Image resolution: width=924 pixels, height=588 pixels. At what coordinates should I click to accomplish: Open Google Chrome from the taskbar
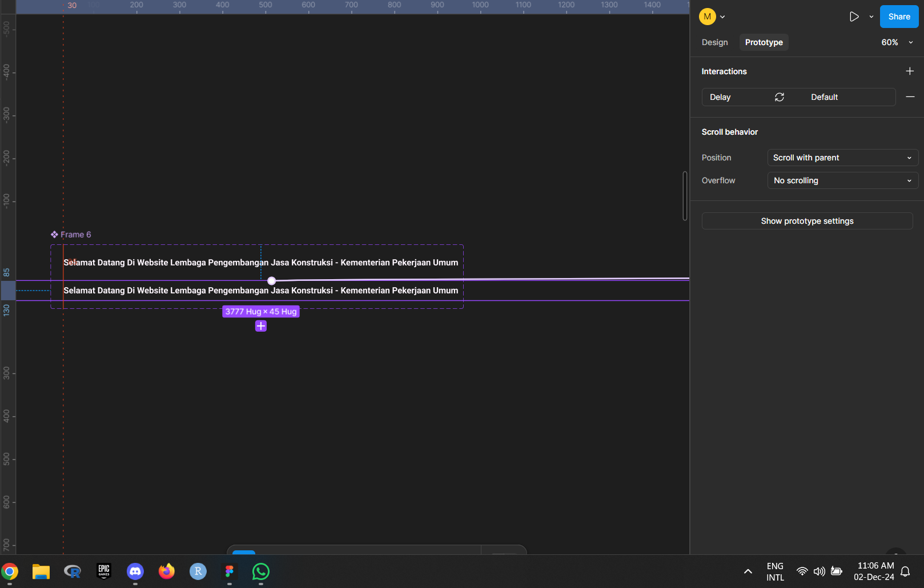pos(10,571)
